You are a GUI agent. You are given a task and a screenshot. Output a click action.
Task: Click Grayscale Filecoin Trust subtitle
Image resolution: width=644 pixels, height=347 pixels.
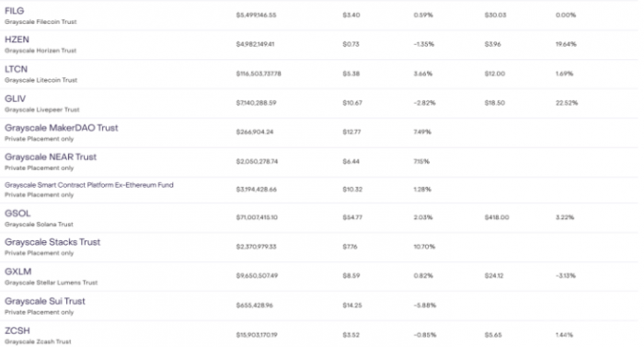[40, 22]
